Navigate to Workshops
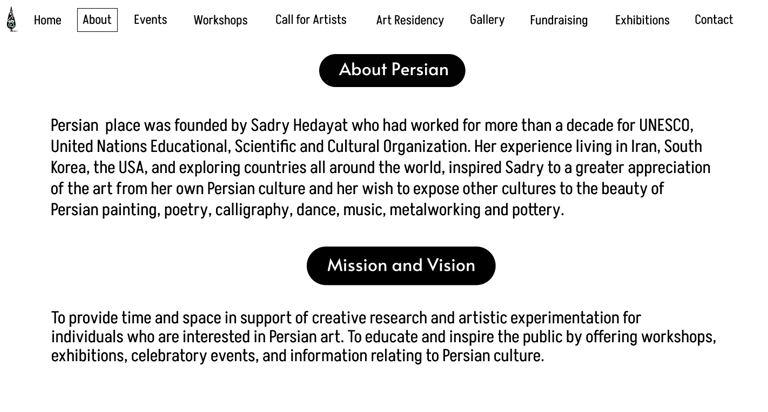768x412 pixels. tap(220, 20)
